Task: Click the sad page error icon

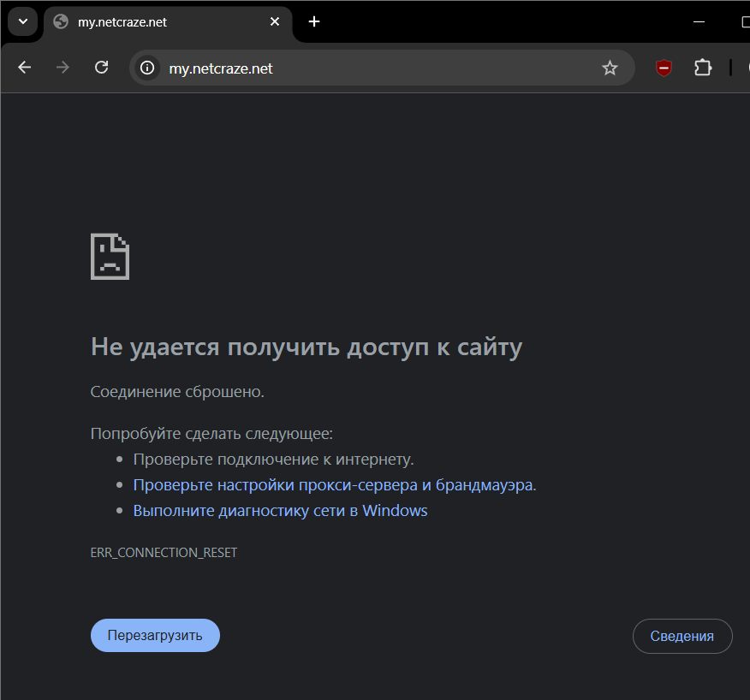Action: (x=110, y=255)
